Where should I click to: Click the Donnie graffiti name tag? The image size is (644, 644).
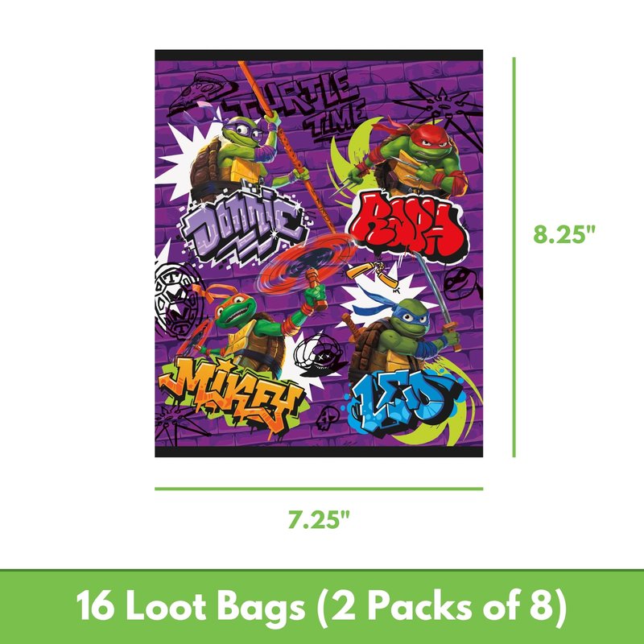pyautogui.click(x=244, y=229)
